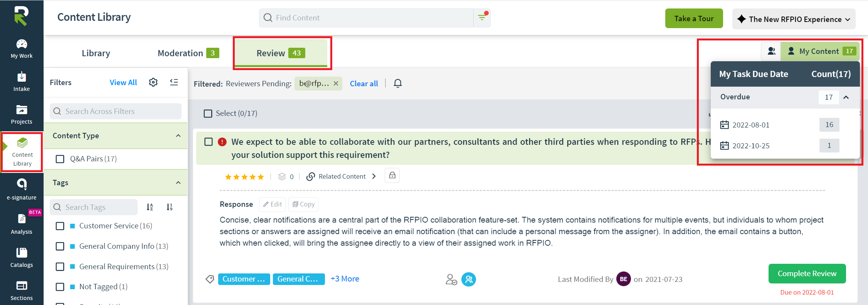Click the Complete Review button
The height and width of the screenshot is (305, 868).
[x=807, y=273]
